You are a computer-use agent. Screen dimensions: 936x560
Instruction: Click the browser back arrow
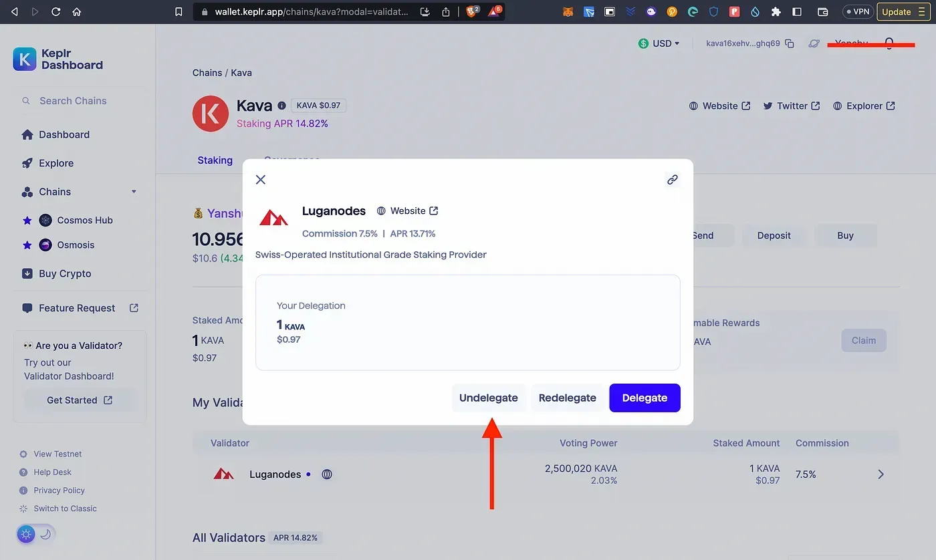tap(15, 11)
